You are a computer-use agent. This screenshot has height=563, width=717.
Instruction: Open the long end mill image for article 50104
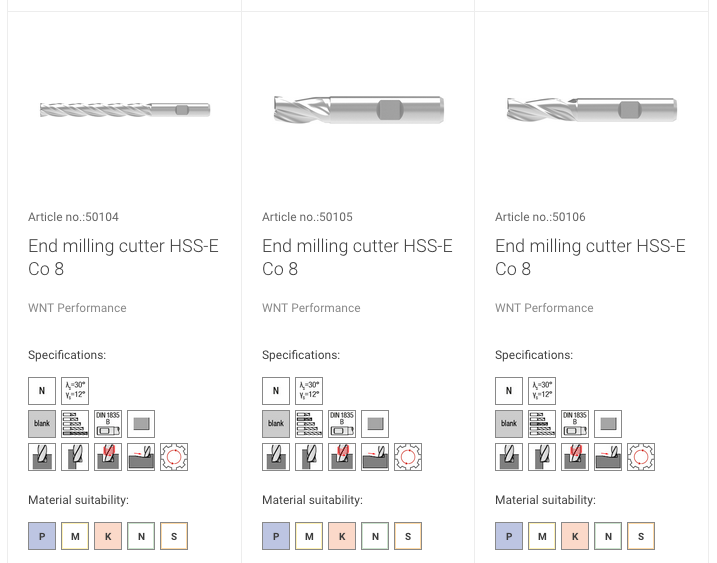tap(125, 110)
